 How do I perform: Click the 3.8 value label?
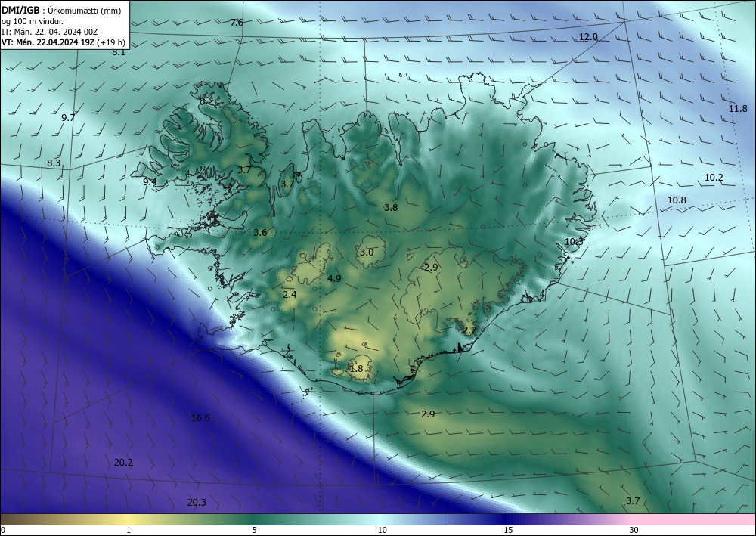[x=391, y=207]
